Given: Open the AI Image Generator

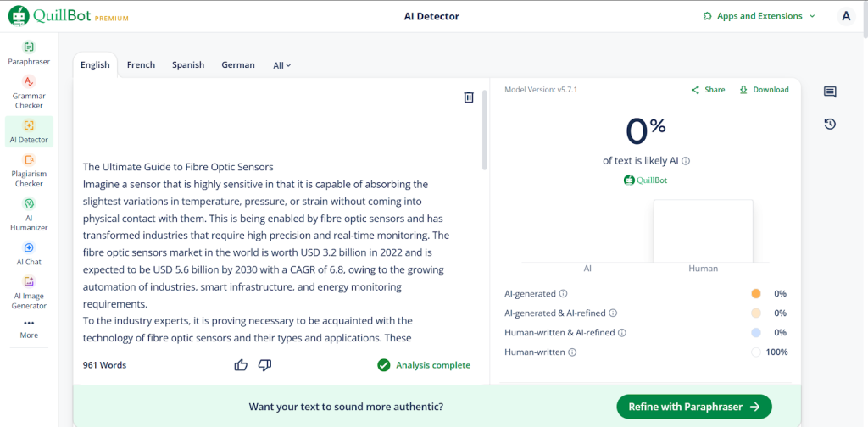Looking at the screenshot, I should coord(29,282).
